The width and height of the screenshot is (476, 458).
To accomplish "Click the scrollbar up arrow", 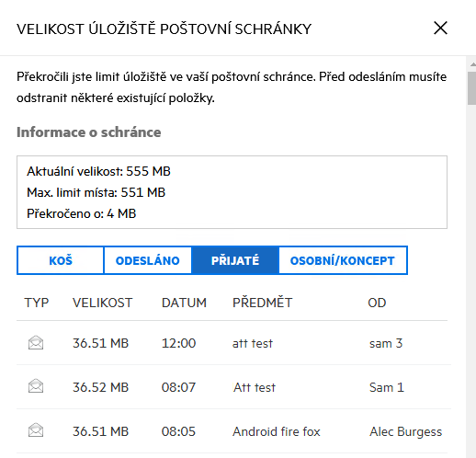I will tap(472, 64).
